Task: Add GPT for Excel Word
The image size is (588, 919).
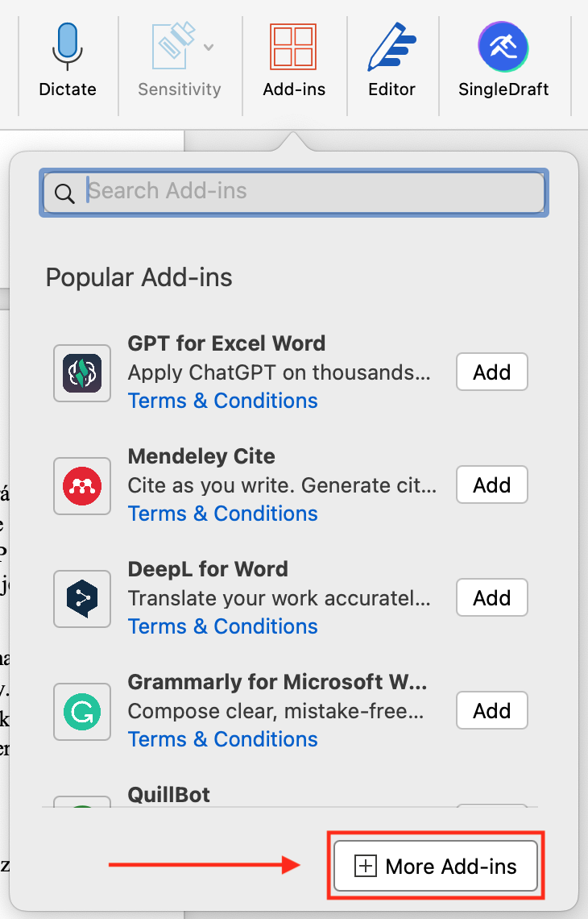Action: pos(491,372)
